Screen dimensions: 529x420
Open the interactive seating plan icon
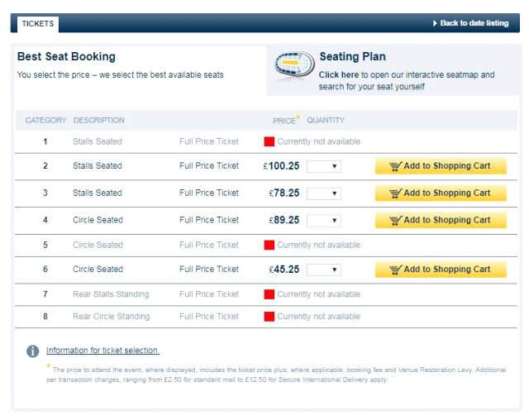tap(294, 64)
